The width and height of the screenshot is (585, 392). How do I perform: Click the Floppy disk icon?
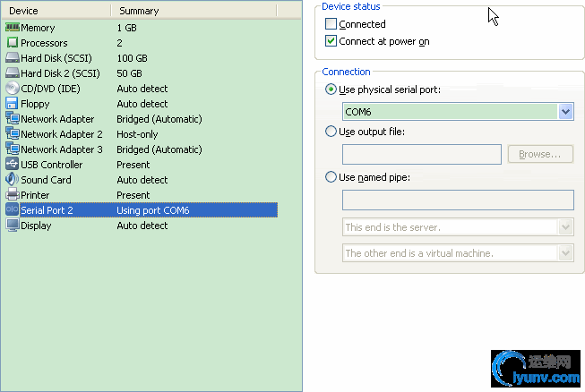[x=13, y=104]
